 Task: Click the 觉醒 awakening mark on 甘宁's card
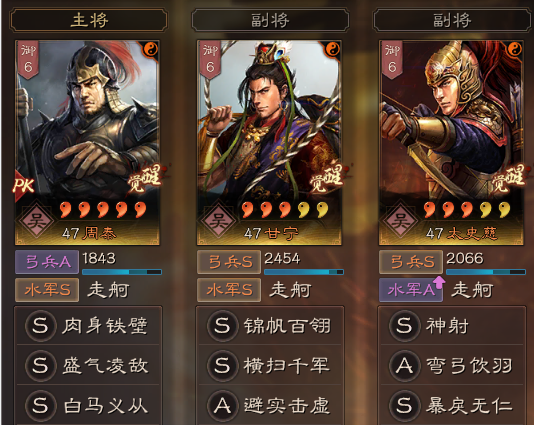tap(326, 179)
